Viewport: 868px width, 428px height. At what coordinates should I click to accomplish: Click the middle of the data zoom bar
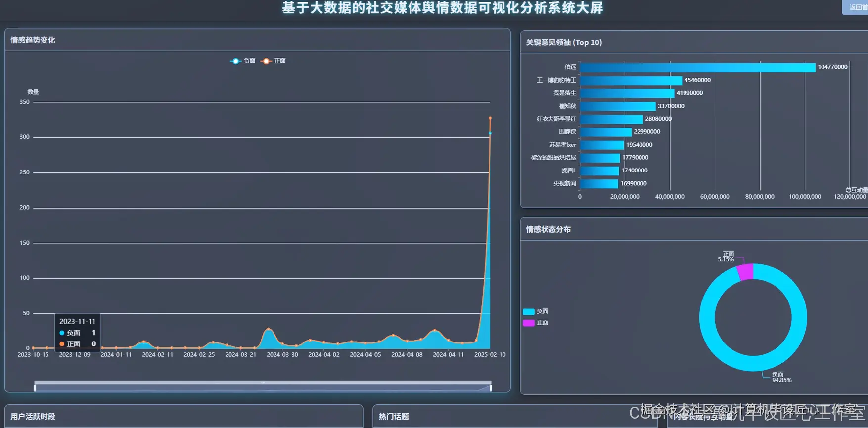[x=263, y=383]
